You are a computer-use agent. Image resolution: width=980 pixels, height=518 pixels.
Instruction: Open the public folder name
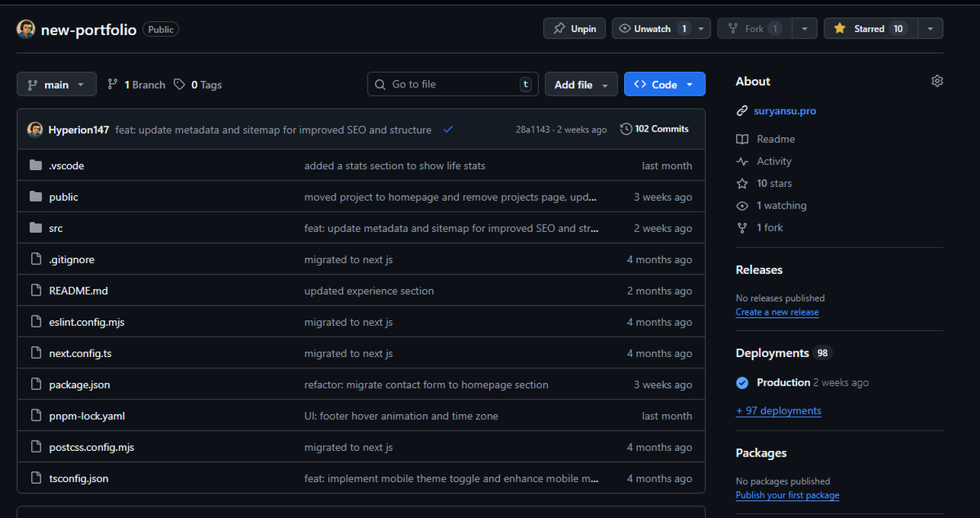[64, 197]
